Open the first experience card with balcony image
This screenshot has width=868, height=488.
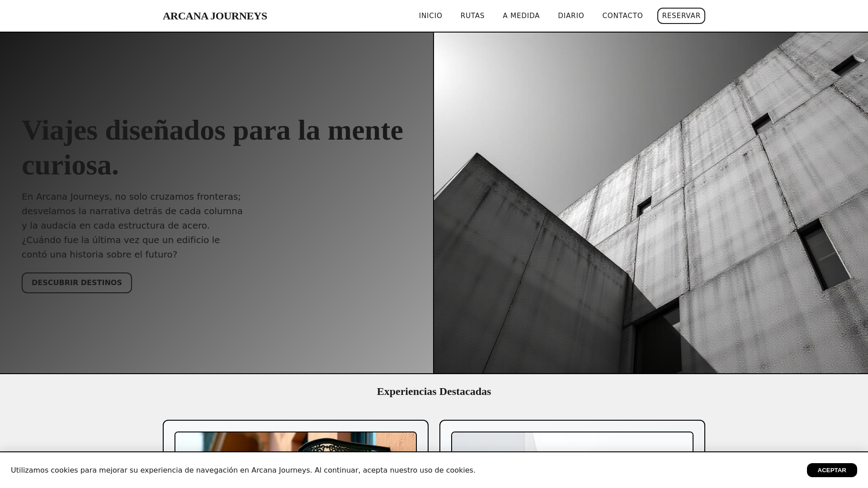[296, 436]
